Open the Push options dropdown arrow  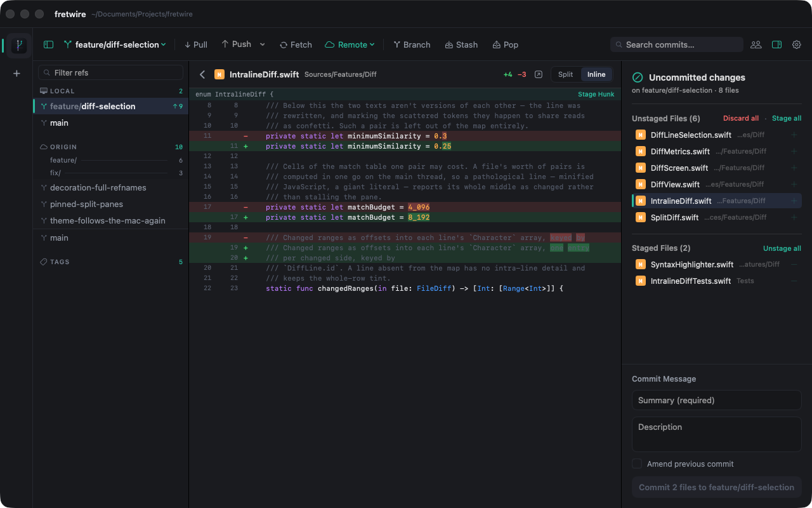pyautogui.click(x=263, y=44)
